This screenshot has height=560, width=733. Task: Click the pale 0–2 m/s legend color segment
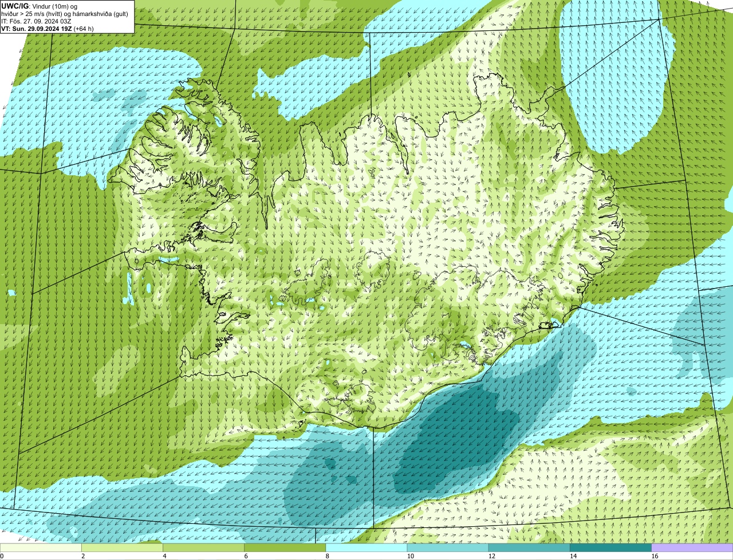41,548
